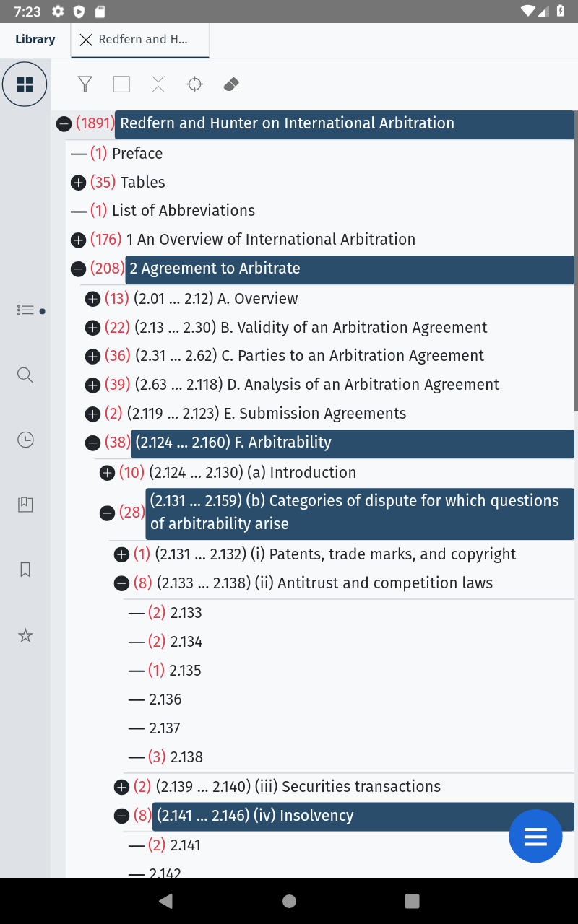The image size is (578, 924).
Task: Click the filter funnel icon
Action: tap(85, 84)
